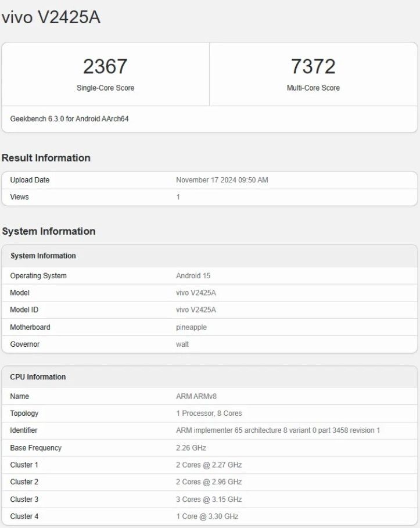Viewport: 420px width, 528px height.
Task: Click the 'Cluster 2' row label
Action: [24, 482]
